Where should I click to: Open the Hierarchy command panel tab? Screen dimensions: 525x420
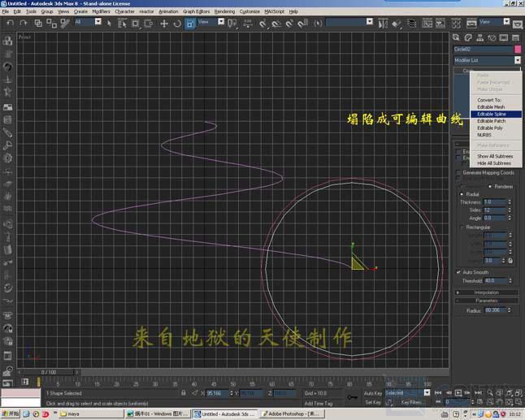[479, 37]
